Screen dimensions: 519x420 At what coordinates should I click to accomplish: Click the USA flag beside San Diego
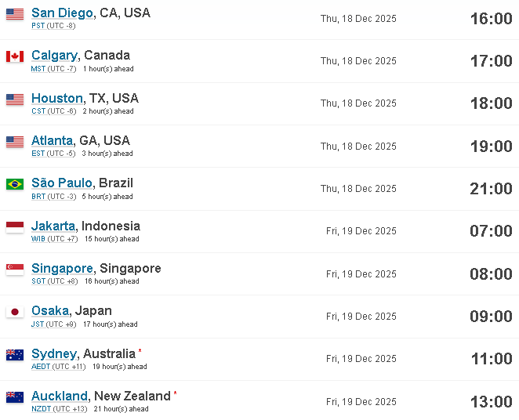(15, 15)
